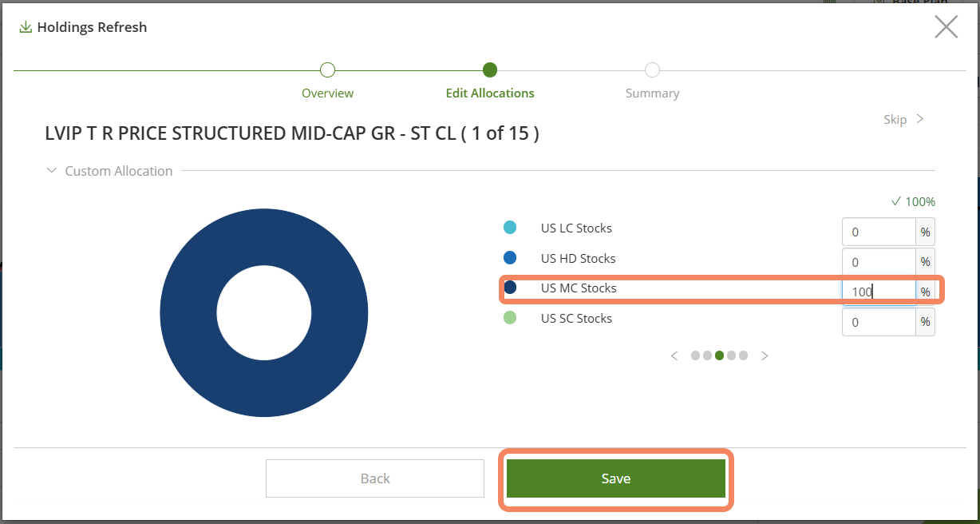
Task: Focus the US MC Stocks percentage field
Action: [x=879, y=292]
